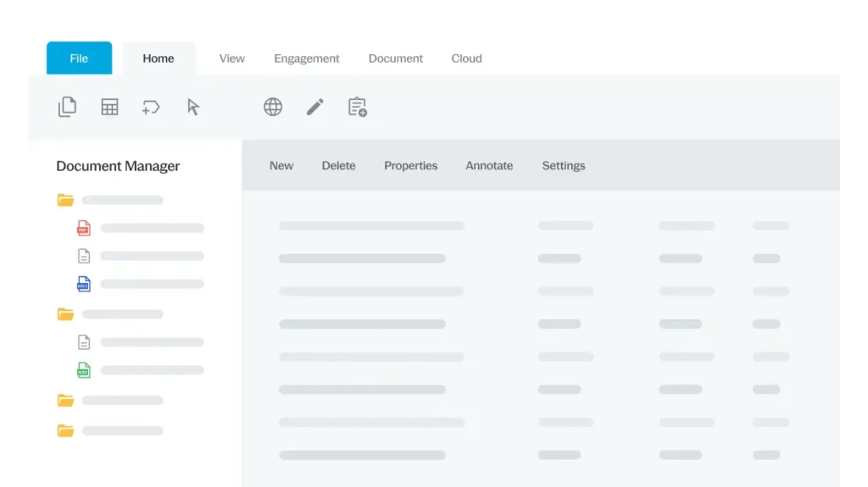Open the globe web icon
868x487 pixels.
[x=273, y=107]
